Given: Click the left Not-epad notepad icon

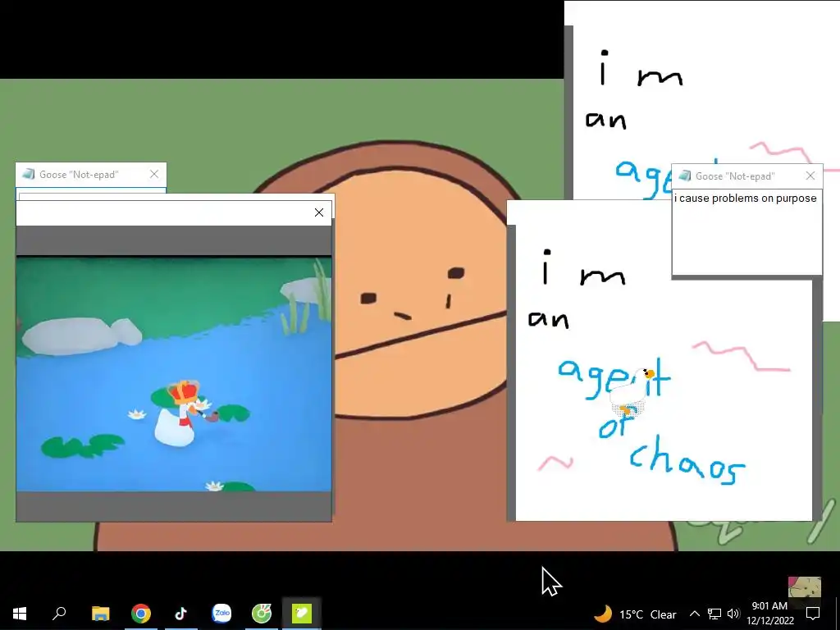Looking at the screenshot, I should click(29, 174).
